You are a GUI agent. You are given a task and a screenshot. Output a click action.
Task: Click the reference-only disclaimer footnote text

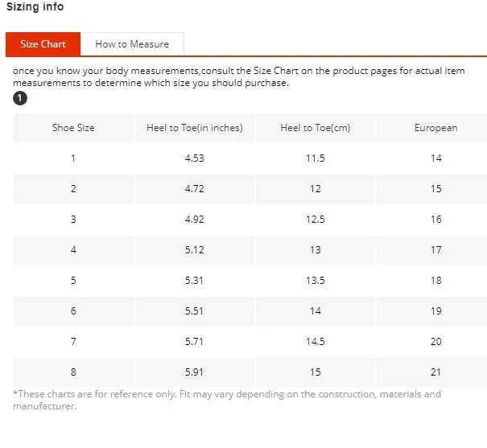click(x=227, y=400)
